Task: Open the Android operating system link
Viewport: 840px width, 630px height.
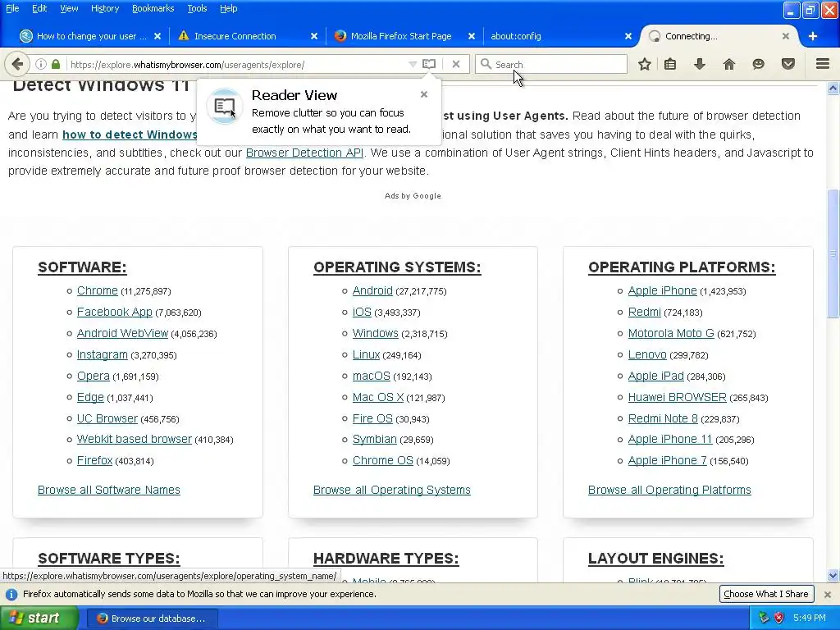Action: tap(372, 290)
